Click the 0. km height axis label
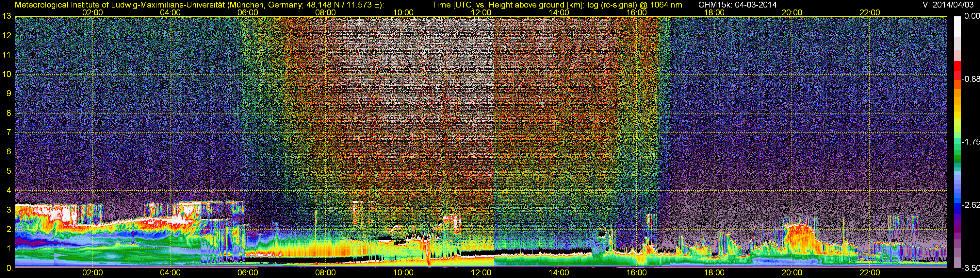This screenshot has height=278, width=980. (10, 268)
